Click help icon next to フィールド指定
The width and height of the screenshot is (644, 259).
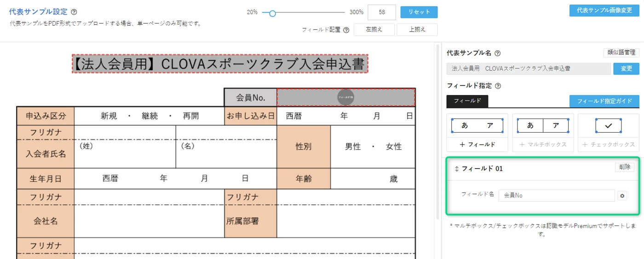[498, 86]
